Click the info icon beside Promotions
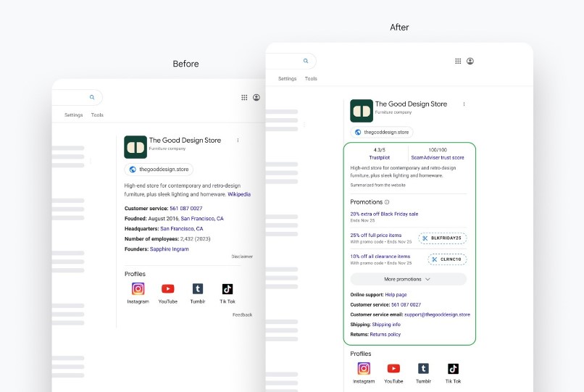 (x=387, y=202)
